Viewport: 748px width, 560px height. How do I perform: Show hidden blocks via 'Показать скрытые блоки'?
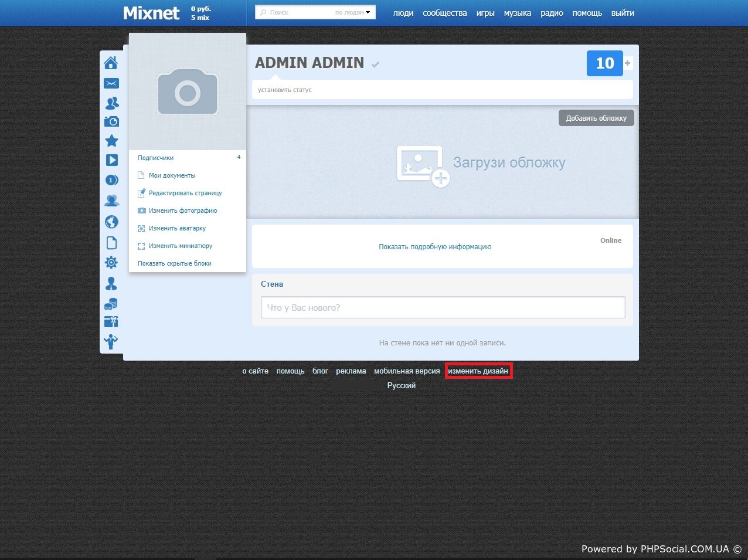click(175, 263)
